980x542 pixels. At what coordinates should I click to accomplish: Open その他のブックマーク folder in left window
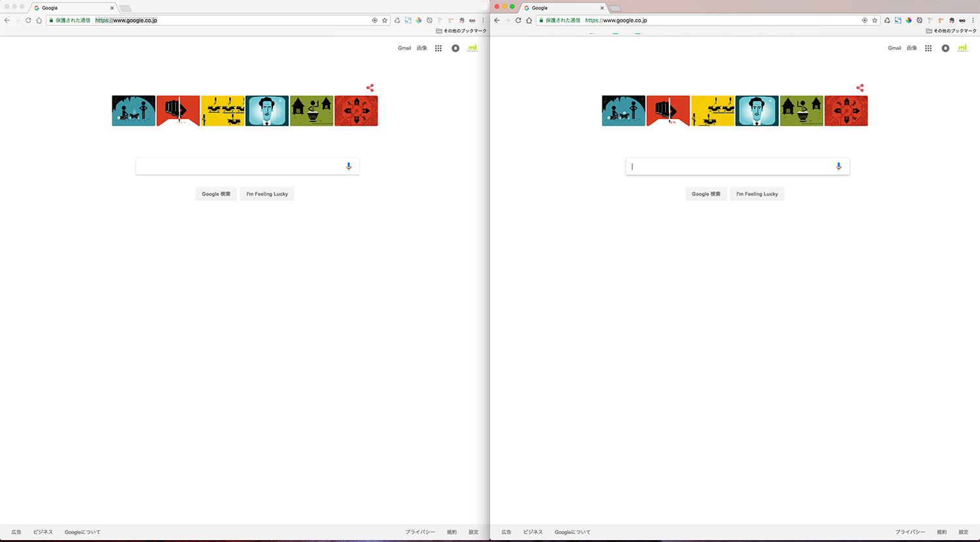[461, 31]
